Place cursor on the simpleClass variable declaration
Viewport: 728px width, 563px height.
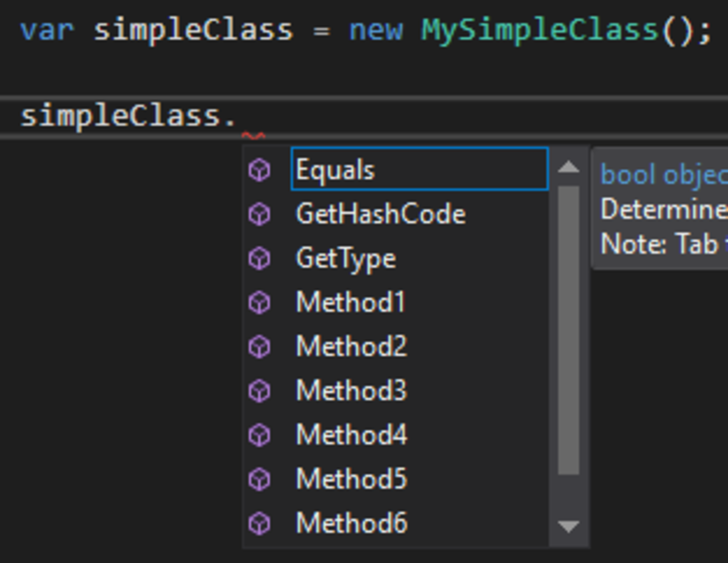[x=193, y=30]
